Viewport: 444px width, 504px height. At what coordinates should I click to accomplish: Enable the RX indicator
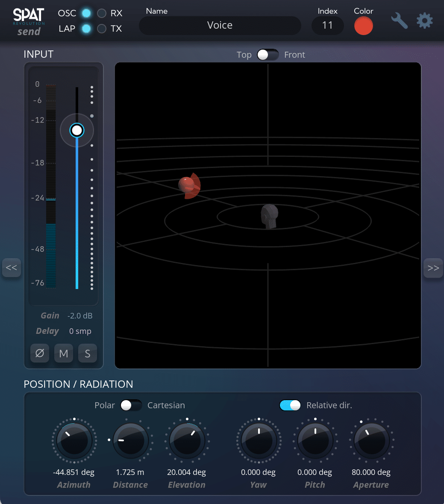[x=102, y=13]
